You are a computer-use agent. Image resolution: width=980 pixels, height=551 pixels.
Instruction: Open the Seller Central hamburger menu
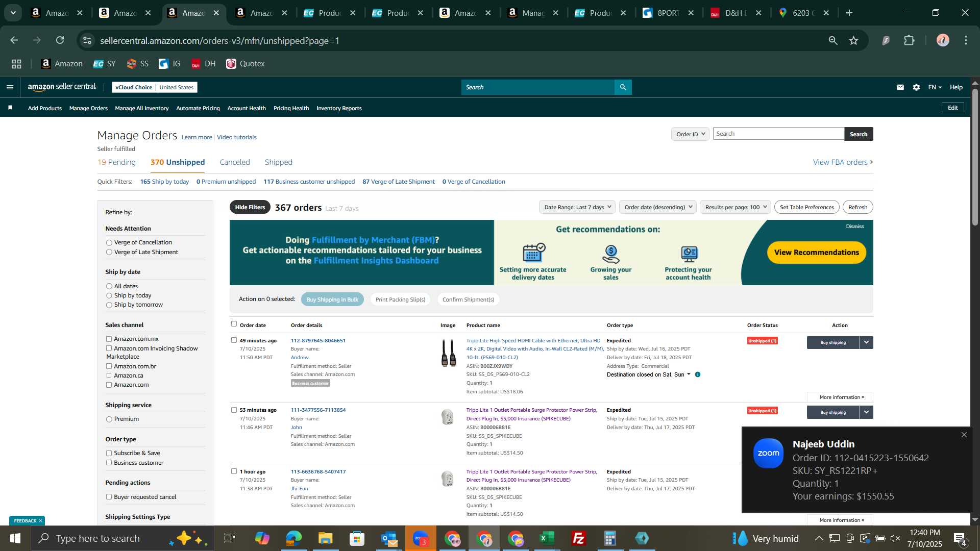click(10, 87)
